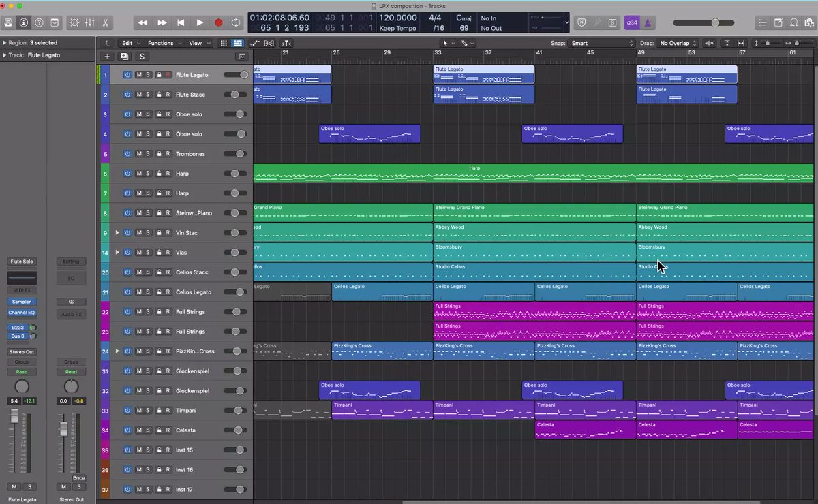
Task: Adjust the vertical zoom slider
Action: (x=769, y=43)
